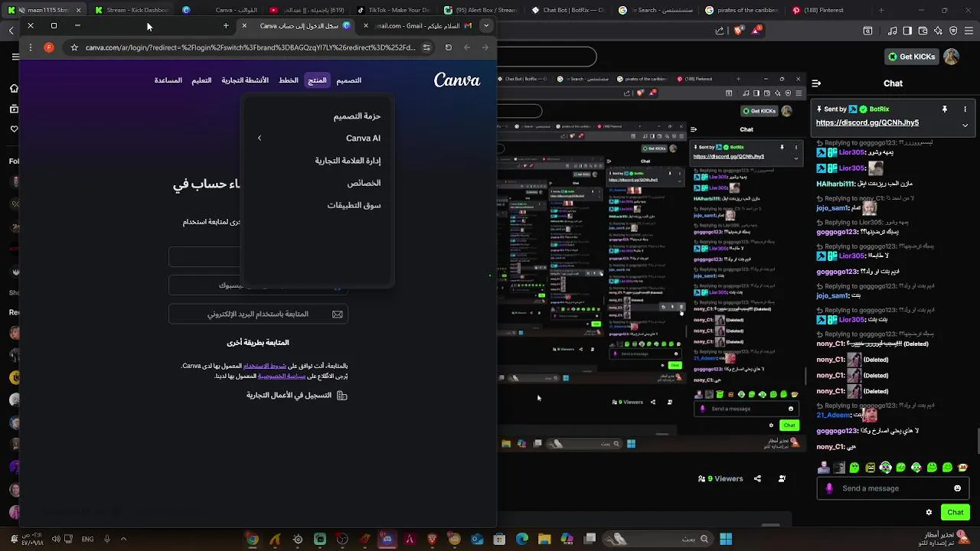Image resolution: width=980 pixels, height=551 pixels.
Task: Open Windows Start button
Action: coord(726,540)
